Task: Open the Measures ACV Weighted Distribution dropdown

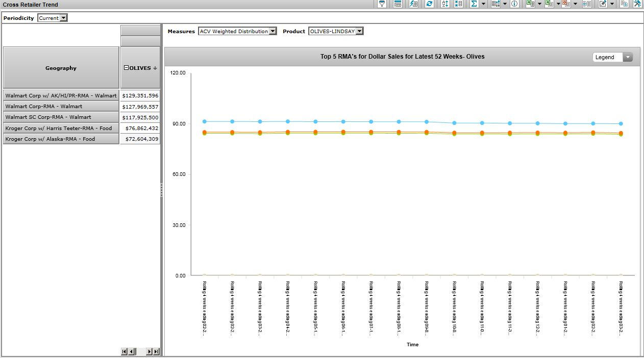Action: (x=273, y=31)
